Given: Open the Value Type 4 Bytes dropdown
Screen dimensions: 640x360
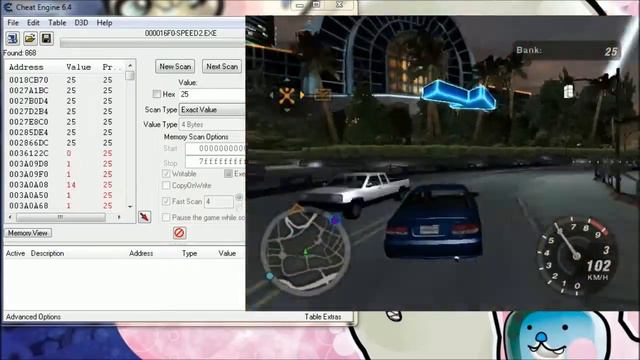Looking at the screenshot, I should (212, 124).
